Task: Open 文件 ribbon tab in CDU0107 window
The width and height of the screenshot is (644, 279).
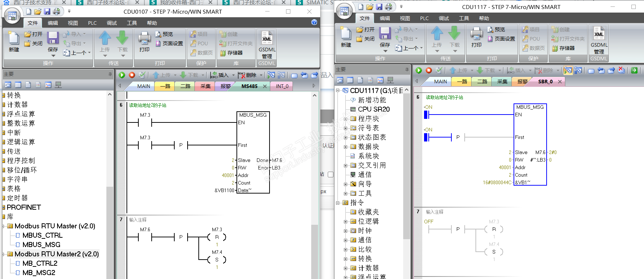Action: 33,23
